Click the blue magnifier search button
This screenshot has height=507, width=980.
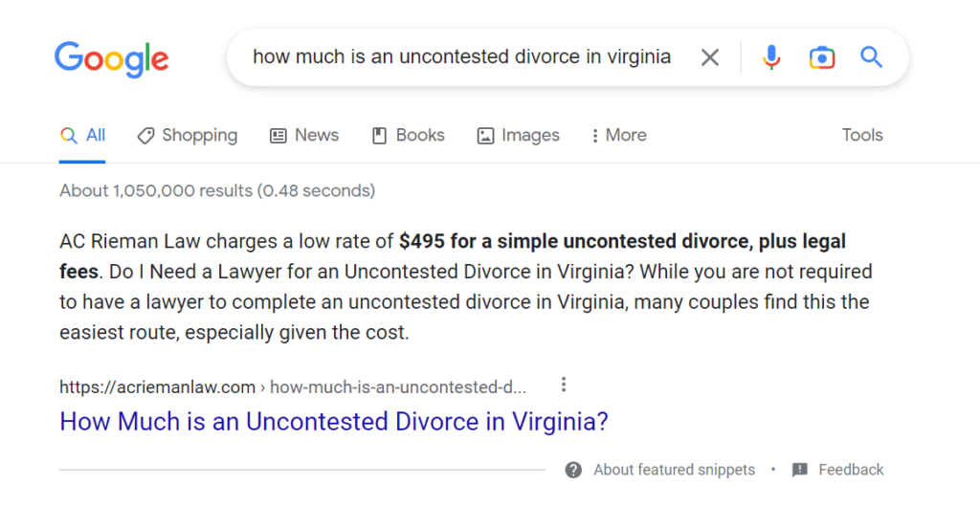coord(871,57)
